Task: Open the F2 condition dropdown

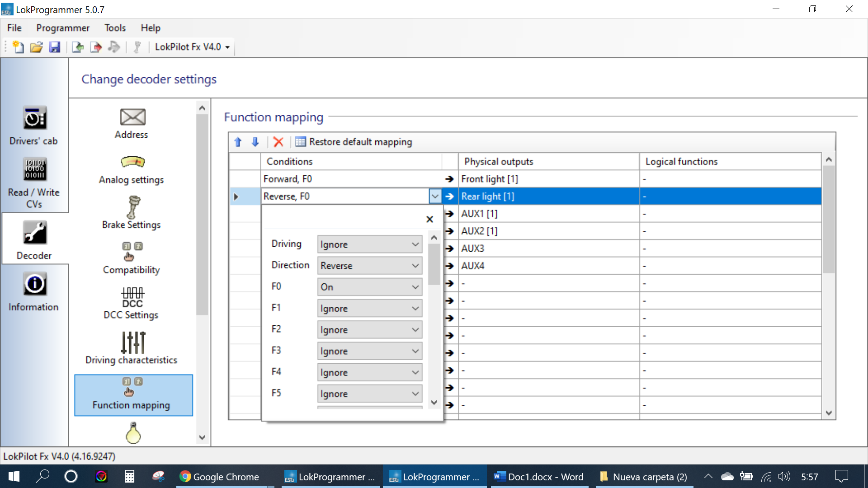Action: [x=370, y=330]
